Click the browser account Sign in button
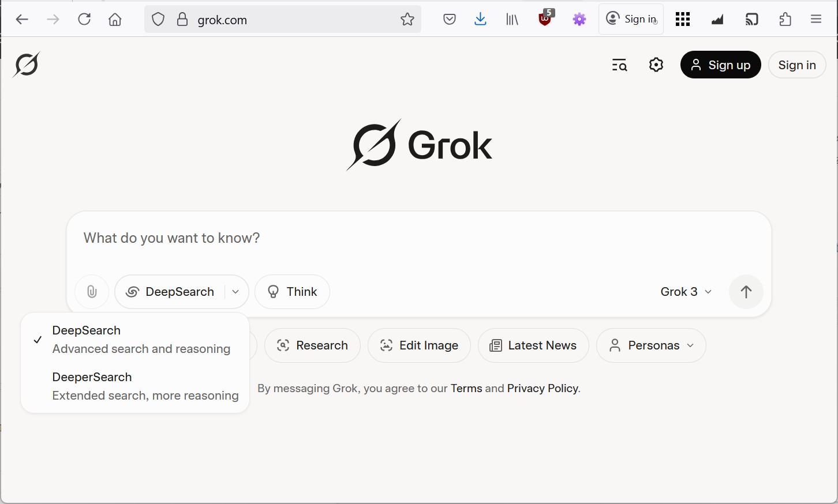 point(631,19)
